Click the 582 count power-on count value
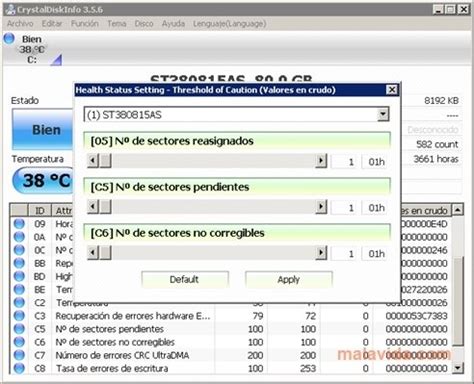Viewport: 474px width, 384px height. tap(437, 145)
